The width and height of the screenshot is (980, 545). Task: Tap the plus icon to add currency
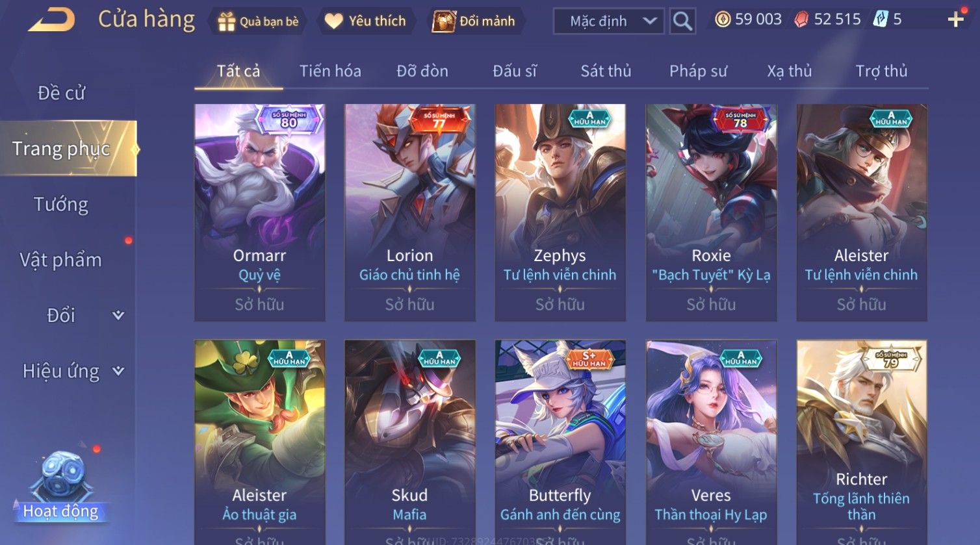pyautogui.click(x=955, y=19)
